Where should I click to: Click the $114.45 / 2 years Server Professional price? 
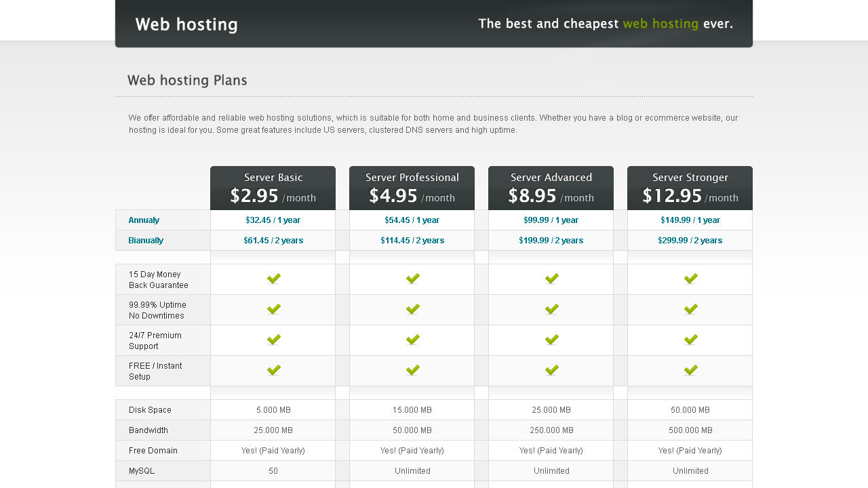click(412, 240)
